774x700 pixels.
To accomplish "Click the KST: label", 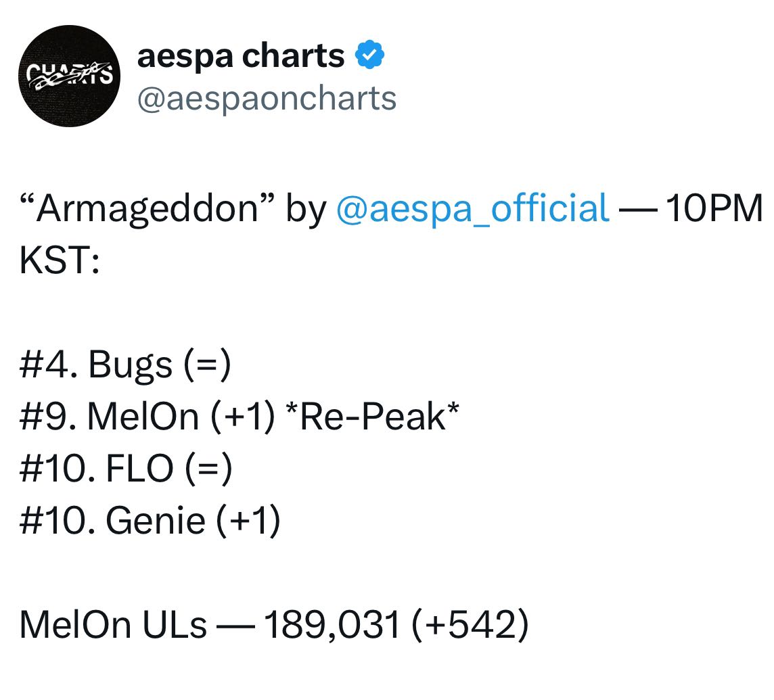I will pyautogui.click(x=60, y=260).
